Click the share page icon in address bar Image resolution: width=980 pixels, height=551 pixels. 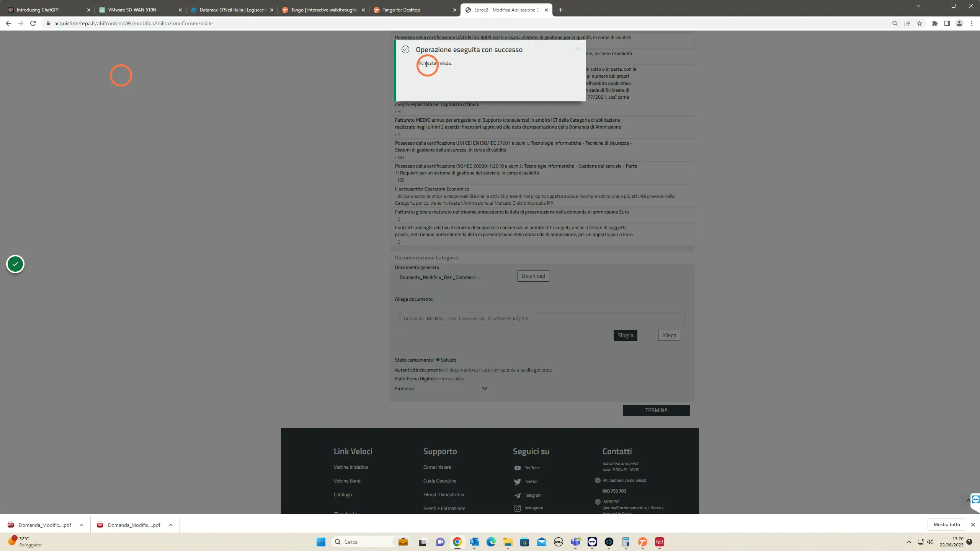pos(907,23)
